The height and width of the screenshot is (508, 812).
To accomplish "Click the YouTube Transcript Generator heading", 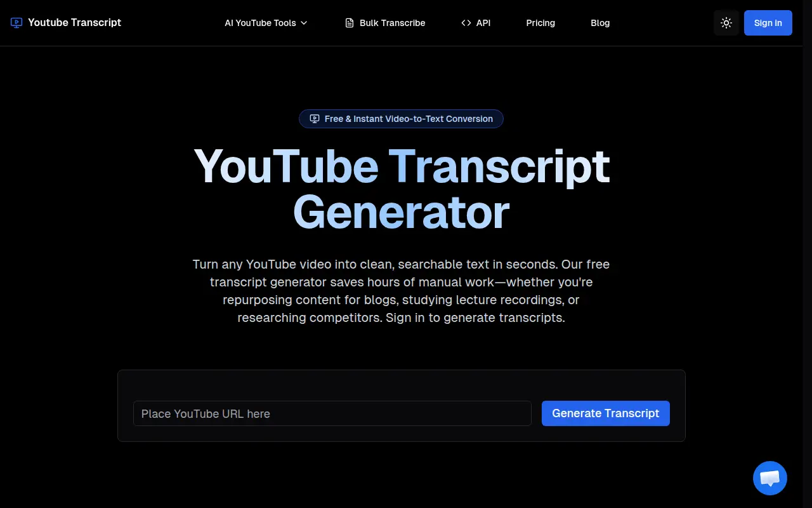I will tap(402, 189).
